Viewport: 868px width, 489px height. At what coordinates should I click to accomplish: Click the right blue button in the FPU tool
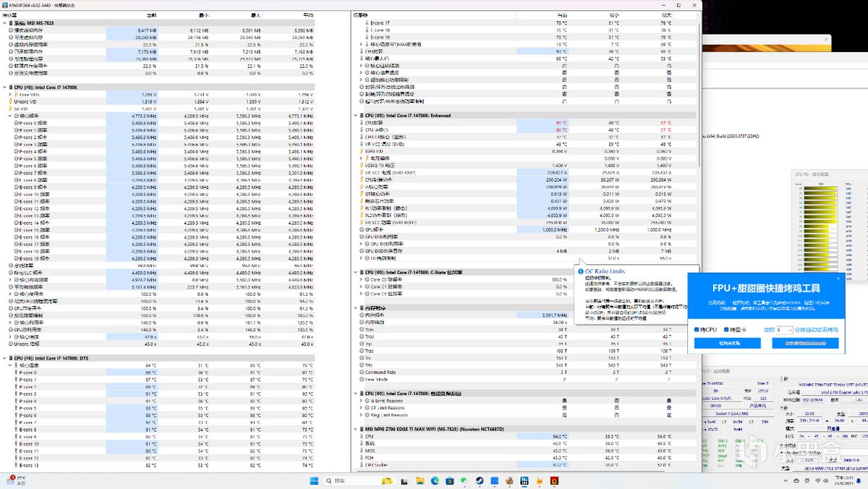805,343
